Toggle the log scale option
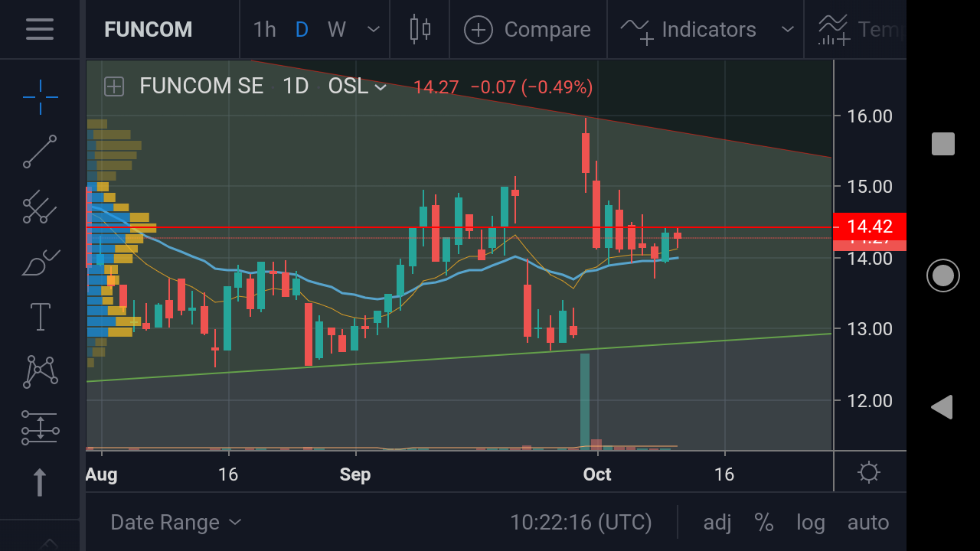The image size is (980, 551). tap(811, 523)
